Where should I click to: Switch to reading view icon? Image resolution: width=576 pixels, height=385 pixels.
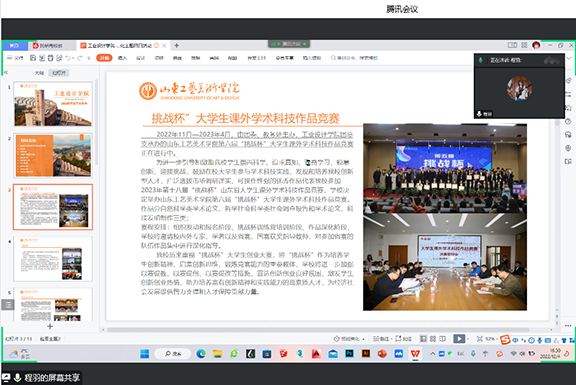click(442, 339)
